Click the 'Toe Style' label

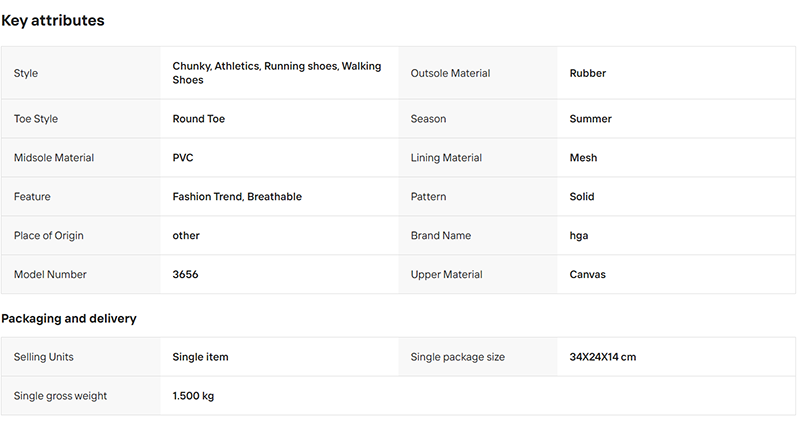[x=36, y=119]
